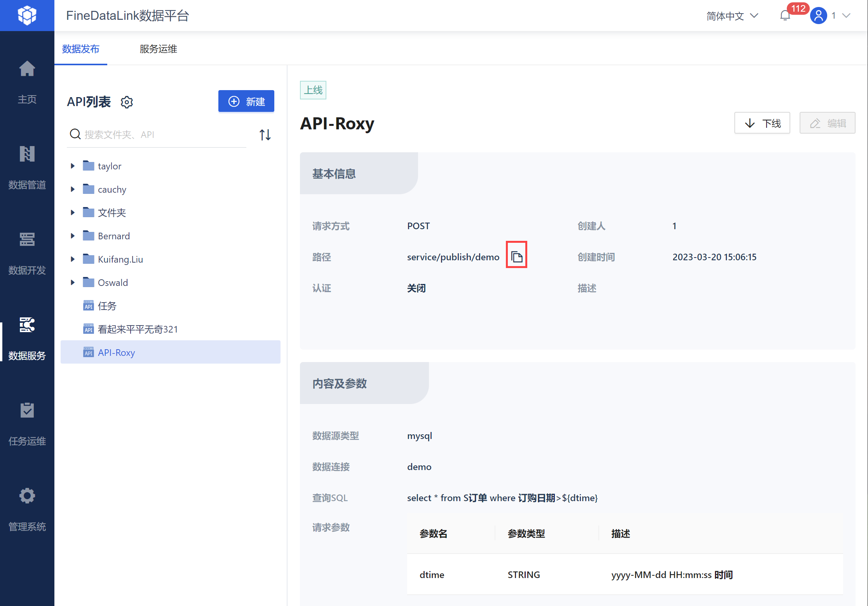868x606 pixels.
Task: Select the 数据发布 tab
Action: pyautogui.click(x=81, y=49)
